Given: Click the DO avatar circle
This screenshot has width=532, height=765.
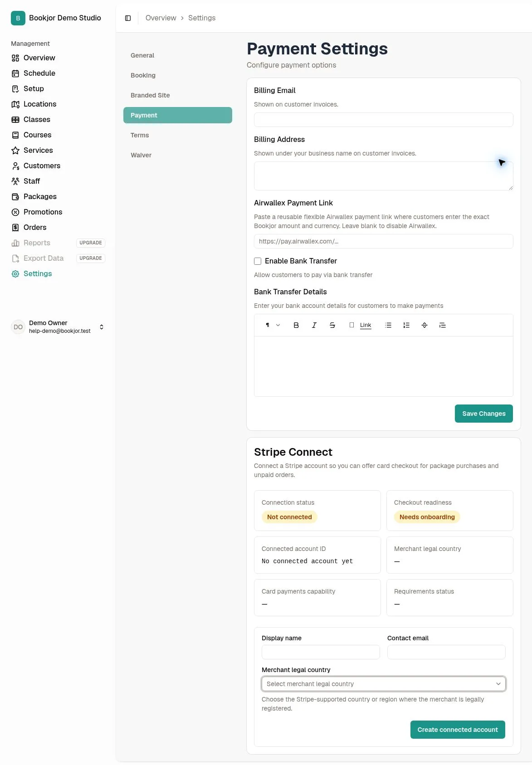Looking at the screenshot, I should [x=18, y=327].
